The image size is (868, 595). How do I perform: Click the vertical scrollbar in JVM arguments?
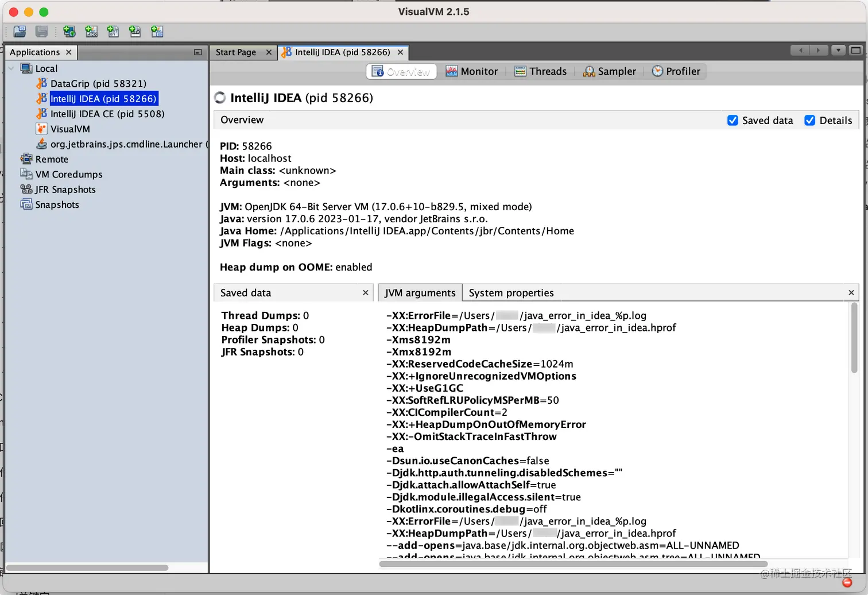coord(854,338)
